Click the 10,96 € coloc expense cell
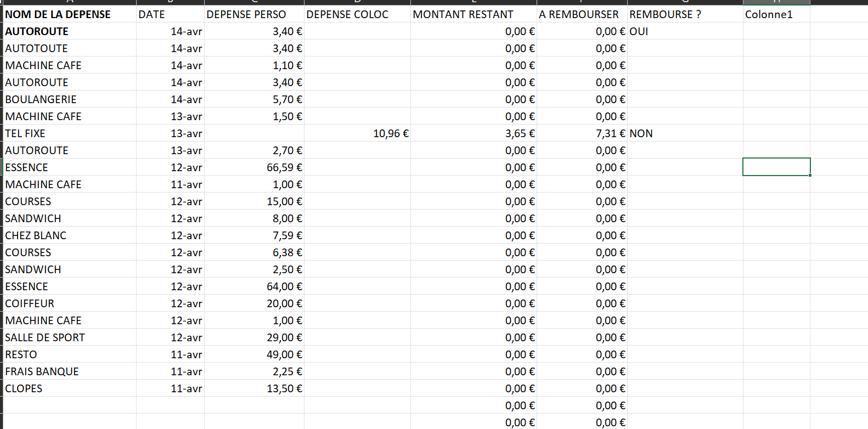Screen dimensions: 868x429 357,133
